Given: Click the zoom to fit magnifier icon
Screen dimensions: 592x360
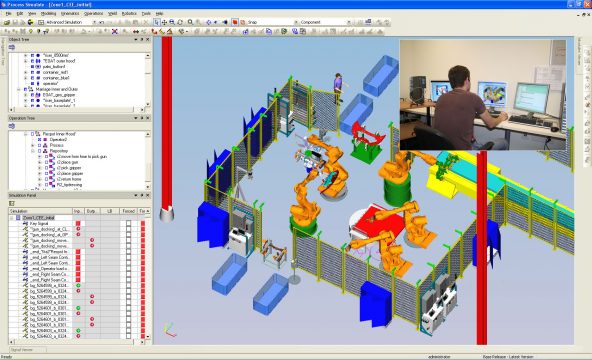Looking at the screenshot, I should [190, 22].
